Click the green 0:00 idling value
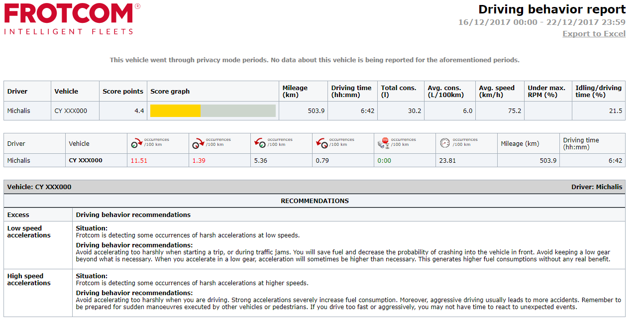644x331 pixels. (384, 161)
